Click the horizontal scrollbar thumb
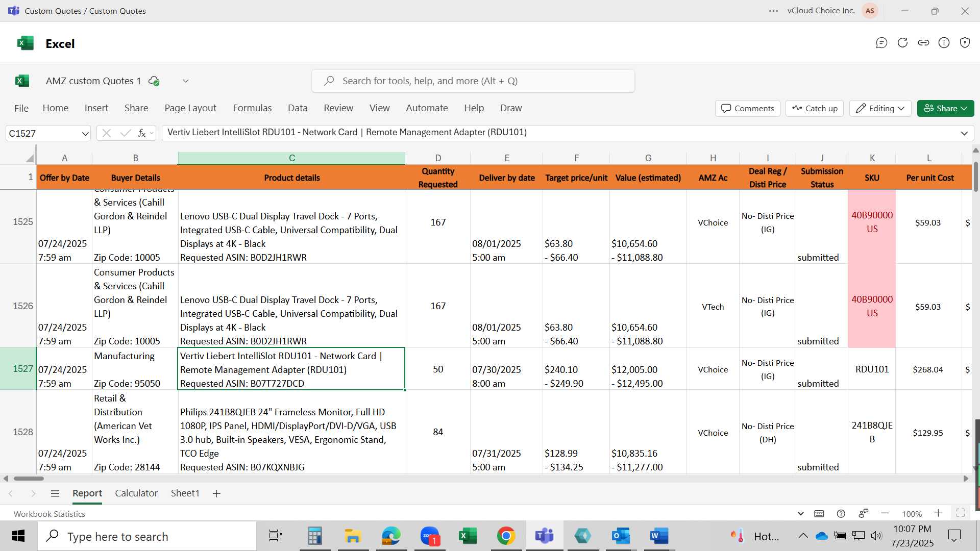The image size is (980, 551). [29, 479]
